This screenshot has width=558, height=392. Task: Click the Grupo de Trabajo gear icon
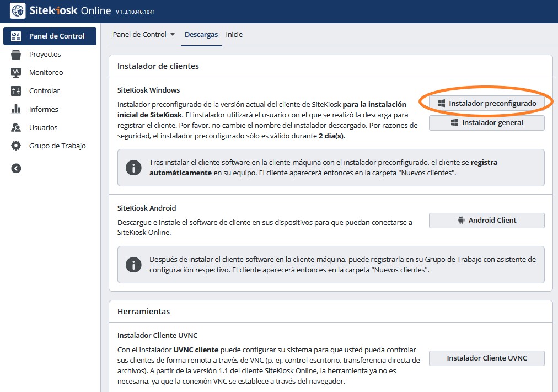[x=17, y=146]
